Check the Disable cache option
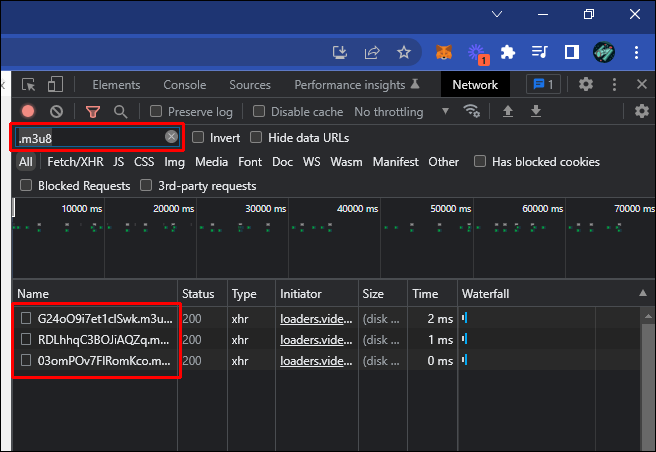Viewport: 656px width, 452px height. (259, 112)
